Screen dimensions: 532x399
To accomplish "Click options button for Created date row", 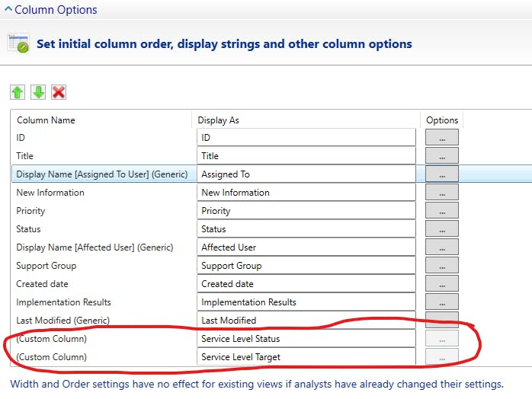I will (x=442, y=283).
